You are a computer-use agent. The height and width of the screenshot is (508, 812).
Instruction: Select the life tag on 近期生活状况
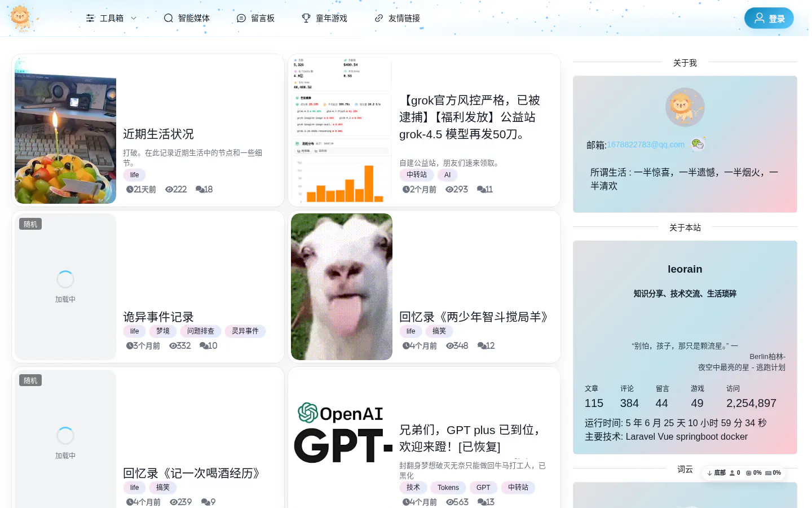[134, 175]
